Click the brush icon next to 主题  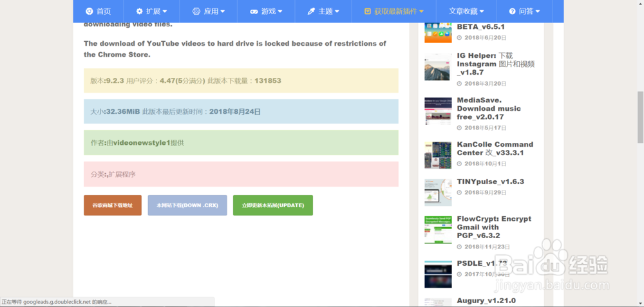pos(311,11)
